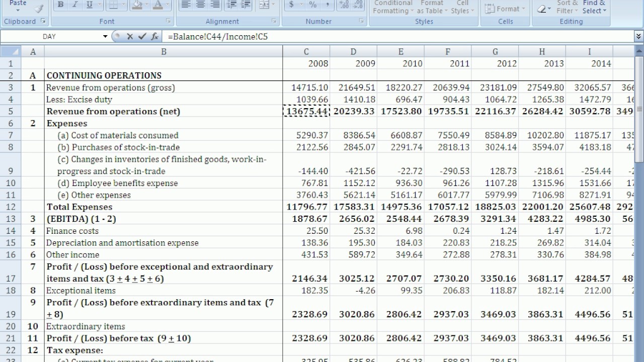Apply italic formatting with the I icon

(x=75, y=5)
